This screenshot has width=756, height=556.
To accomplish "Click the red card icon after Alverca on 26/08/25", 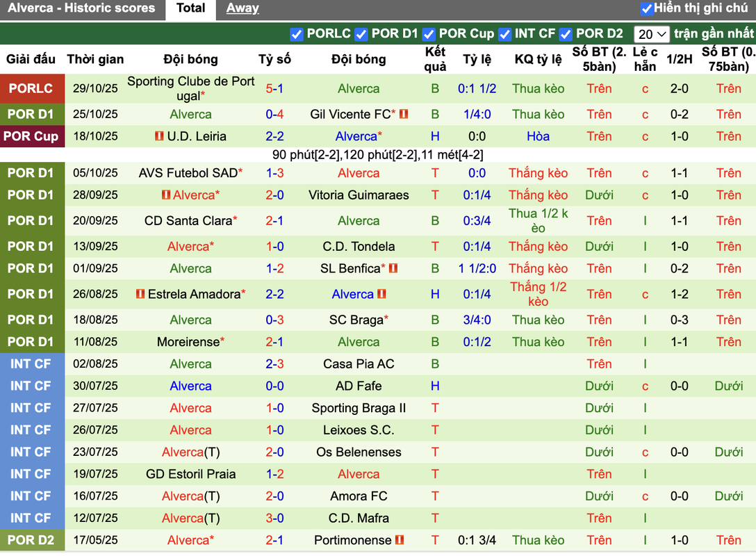I will pyautogui.click(x=382, y=294).
